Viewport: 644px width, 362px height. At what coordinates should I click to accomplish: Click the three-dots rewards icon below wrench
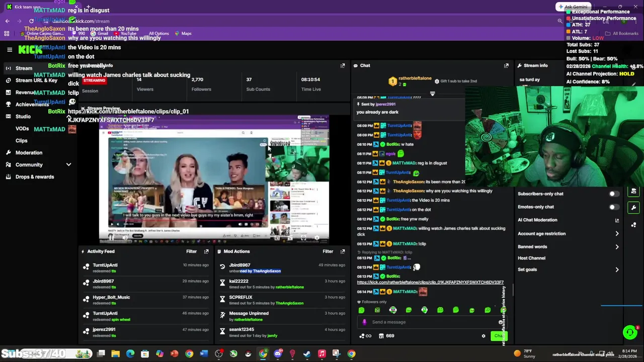(633, 225)
